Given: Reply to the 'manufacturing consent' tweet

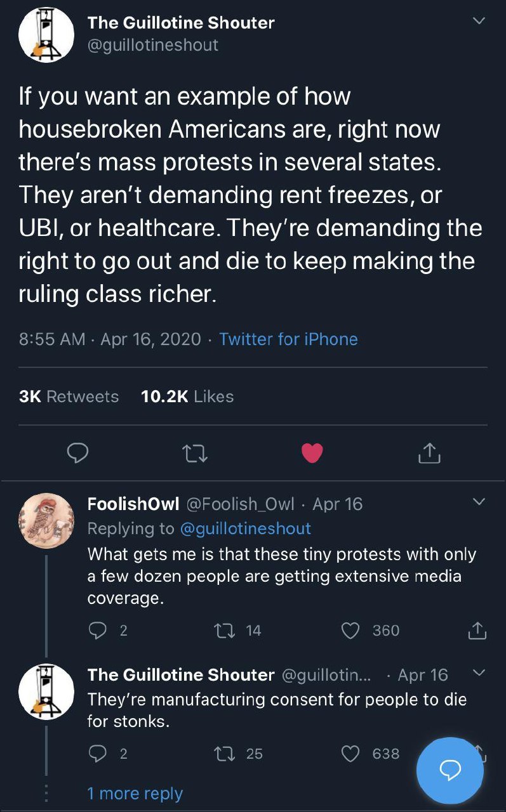Looking at the screenshot, I should coord(98,753).
